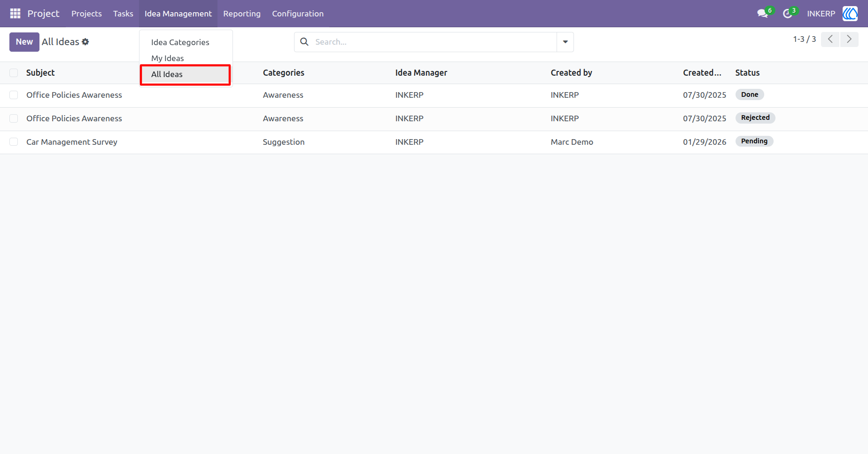868x454 pixels.
Task: Check the box for the Done Office Policies row
Action: [x=14, y=95]
